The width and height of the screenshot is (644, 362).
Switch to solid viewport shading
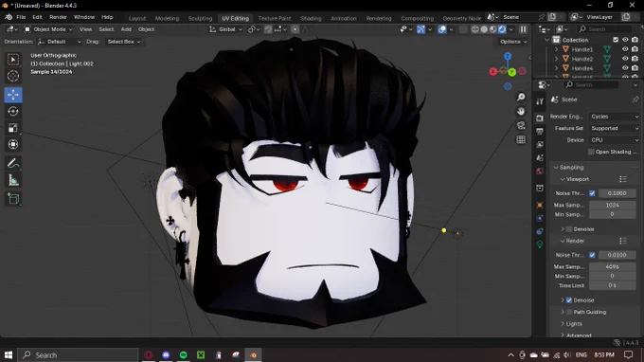(484, 29)
